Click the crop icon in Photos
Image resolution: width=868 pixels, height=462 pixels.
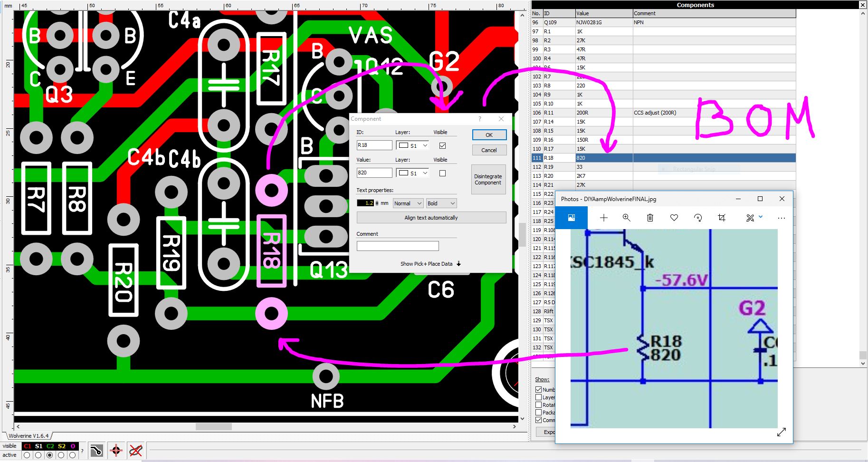point(722,218)
